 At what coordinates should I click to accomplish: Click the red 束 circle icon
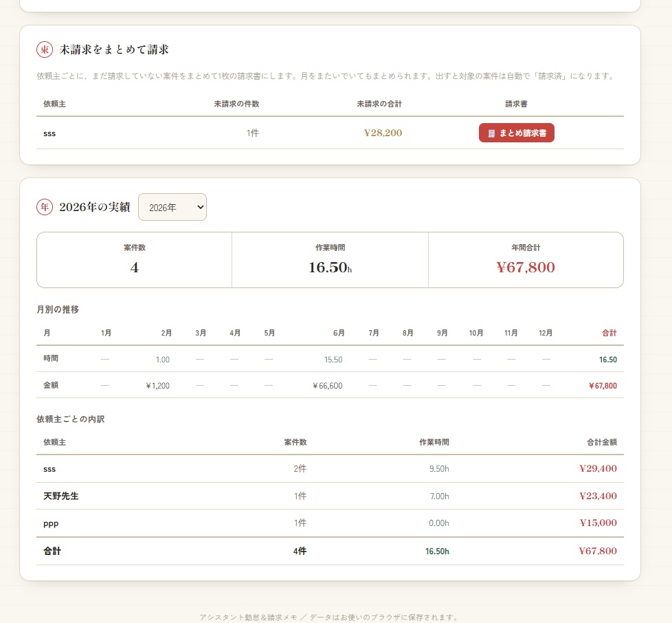[x=45, y=50]
